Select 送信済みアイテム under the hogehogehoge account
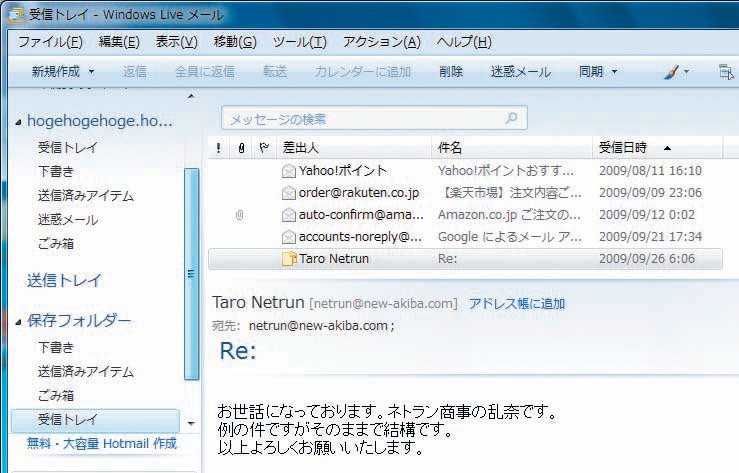The height and width of the screenshot is (473, 739). [86, 196]
